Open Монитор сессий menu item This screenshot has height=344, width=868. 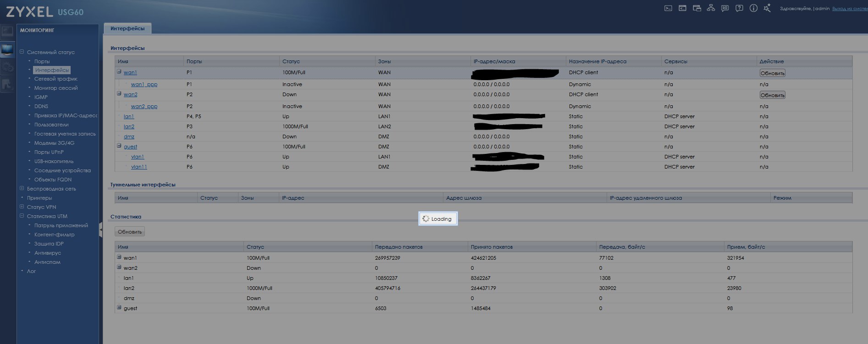click(x=56, y=88)
